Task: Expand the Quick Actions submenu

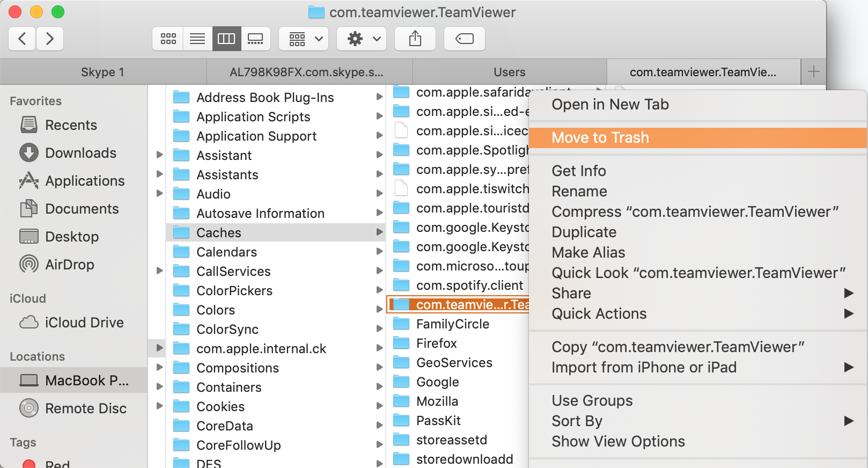Action: (x=698, y=314)
